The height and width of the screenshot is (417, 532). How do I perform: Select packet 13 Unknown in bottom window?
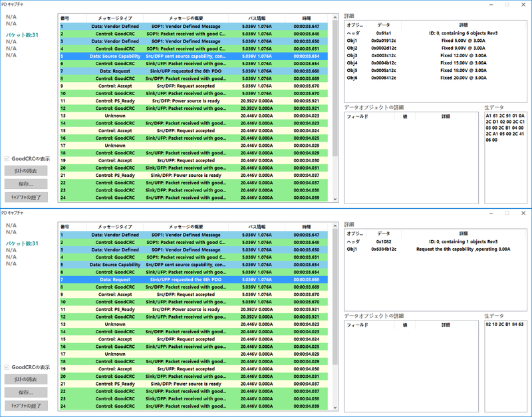[194, 325]
